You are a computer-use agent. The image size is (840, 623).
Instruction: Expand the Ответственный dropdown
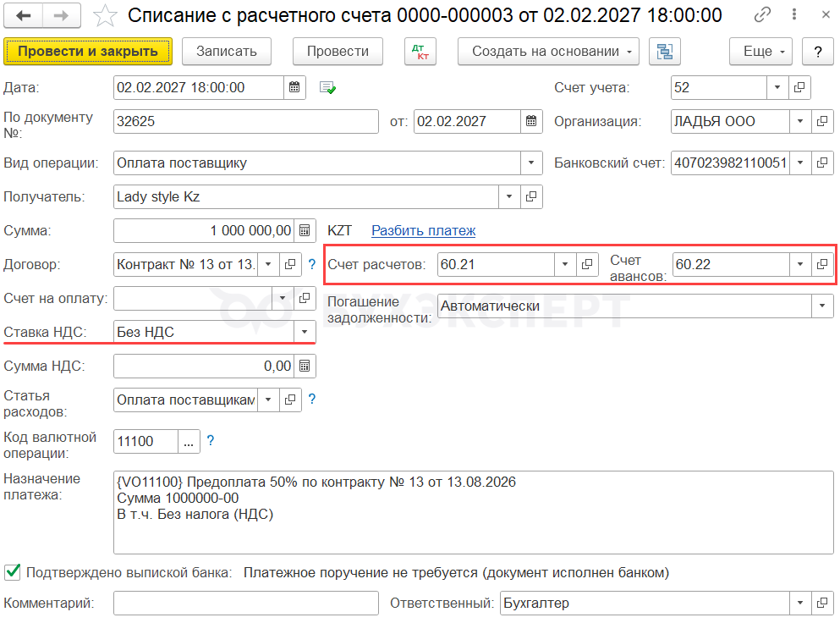pos(800,604)
